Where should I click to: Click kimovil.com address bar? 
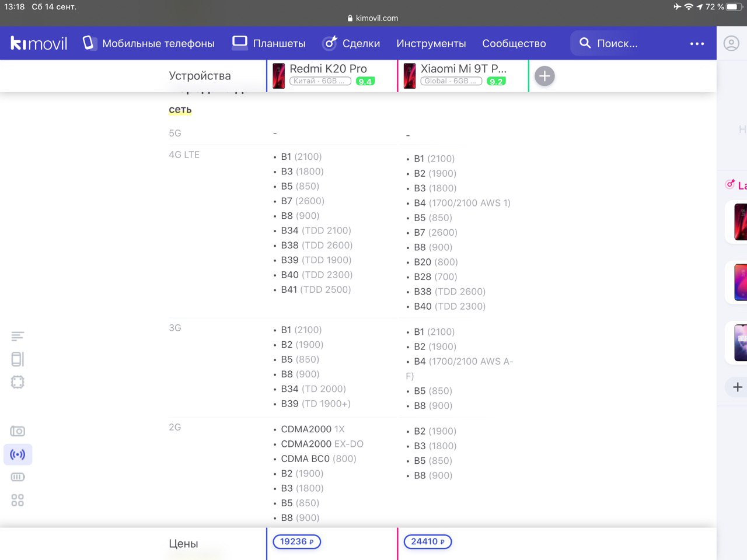373,18
